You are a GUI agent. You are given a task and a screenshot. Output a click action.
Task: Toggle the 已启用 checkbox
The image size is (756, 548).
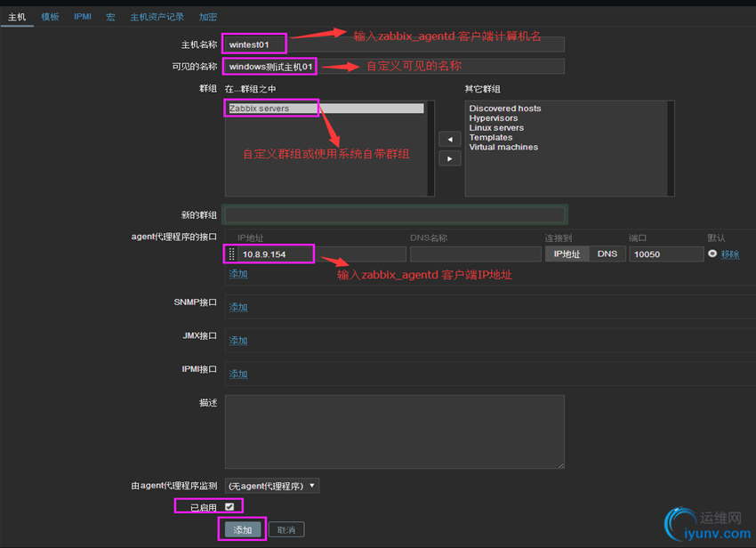point(229,506)
